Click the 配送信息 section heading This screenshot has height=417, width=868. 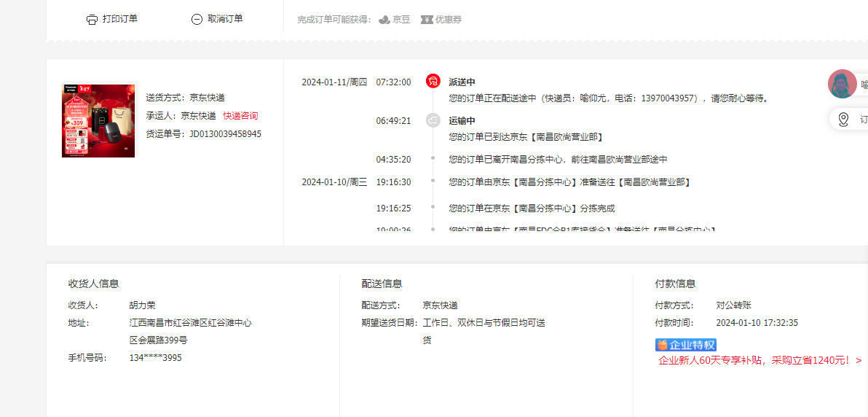(382, 284)
